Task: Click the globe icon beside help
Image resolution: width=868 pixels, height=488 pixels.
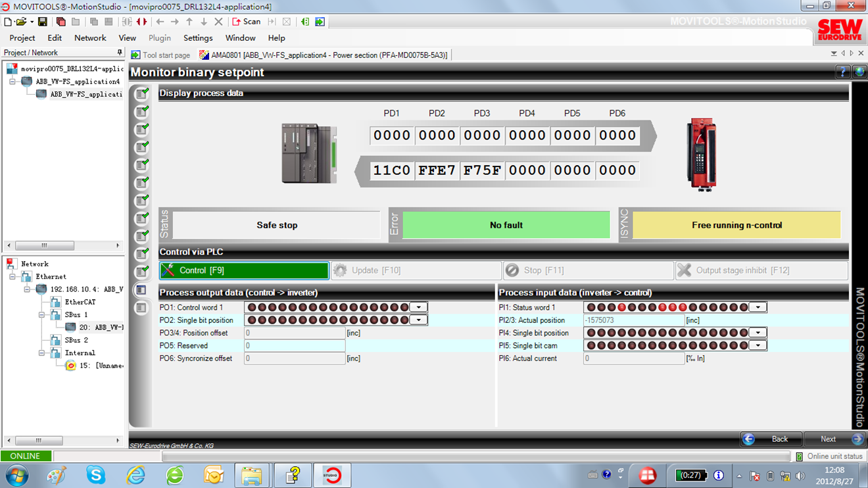Action: pos(859,72)
